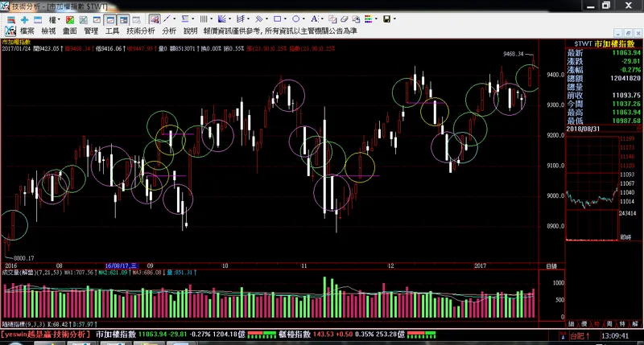Switch to the 特 tab

pyautogui.click(x=622, y=324)
